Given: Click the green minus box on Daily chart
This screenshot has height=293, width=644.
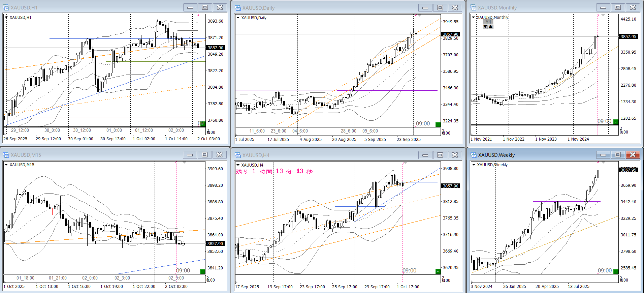Looking at the screenshot, I should pos(438,124).
